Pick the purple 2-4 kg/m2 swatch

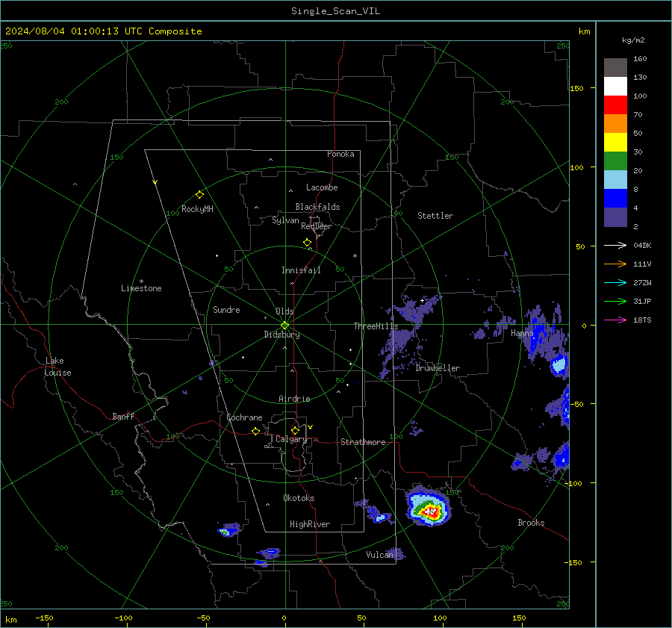pos(615,217)
